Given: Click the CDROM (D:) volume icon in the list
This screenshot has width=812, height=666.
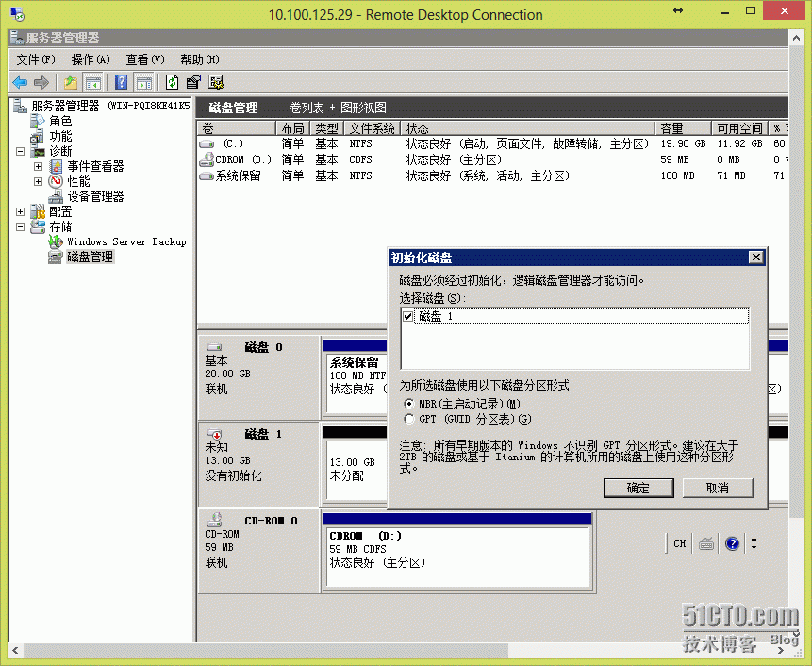Looking at the screenshot, I should (207, 159).
